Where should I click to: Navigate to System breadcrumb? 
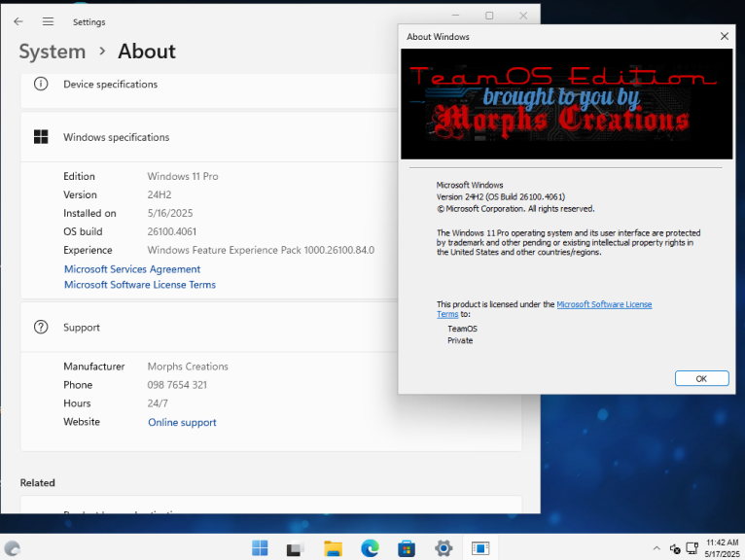tap(53, 52)
